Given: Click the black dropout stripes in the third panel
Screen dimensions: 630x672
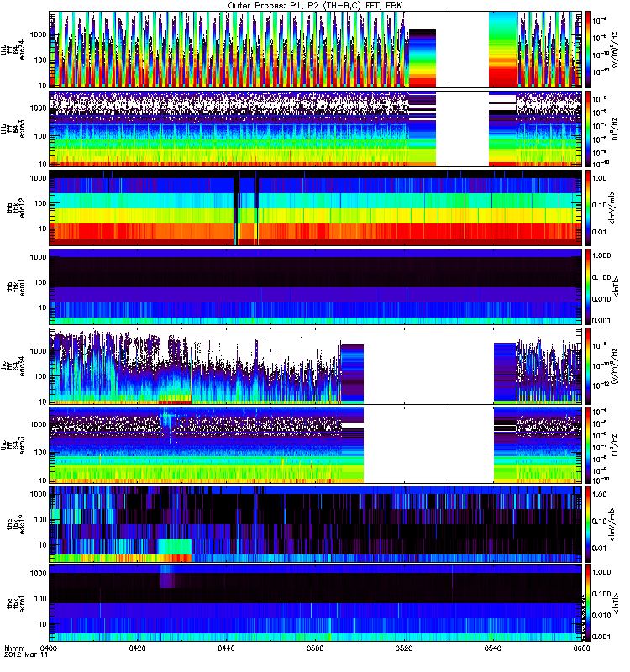Looking at the screenshot, I should (x=238, y=207).
